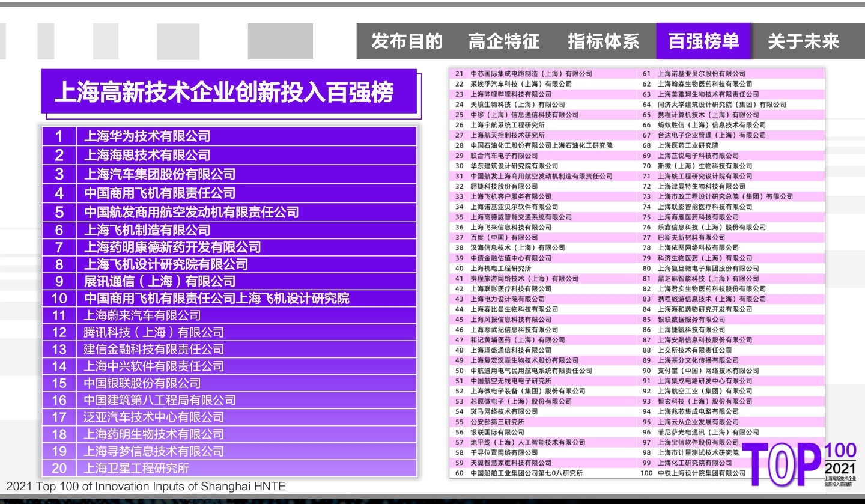Select 联合汽车电子有限公司

pyautogui.click(x=504, y=156)
